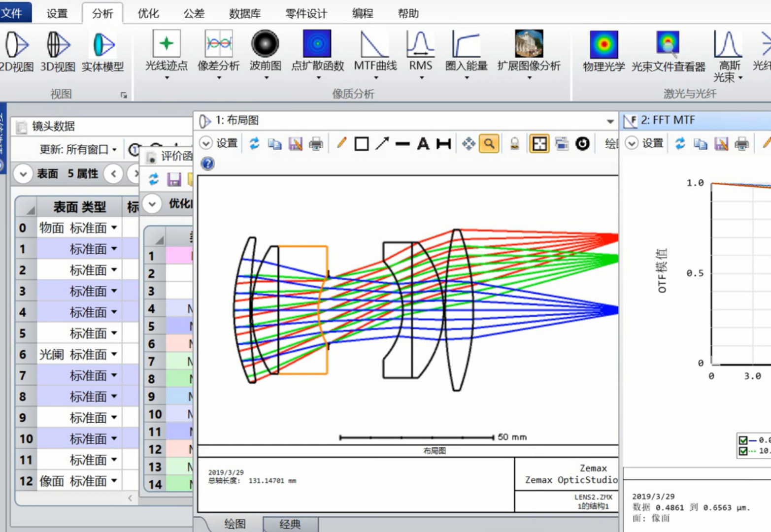Open MTF曲线 analysis
The width and height of the screenshot is (771, 532).
[375, 54]
